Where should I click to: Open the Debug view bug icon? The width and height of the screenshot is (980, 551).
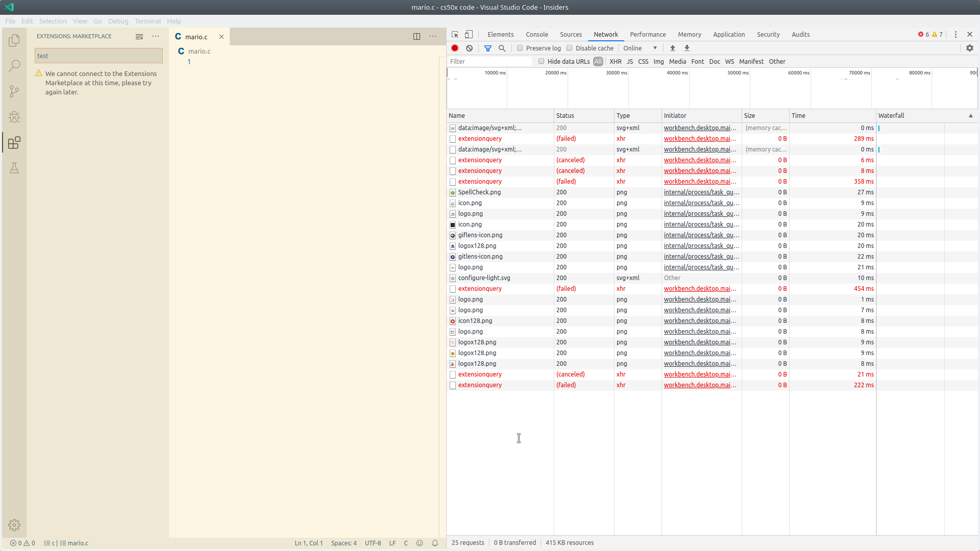click(x=14, y=117)
